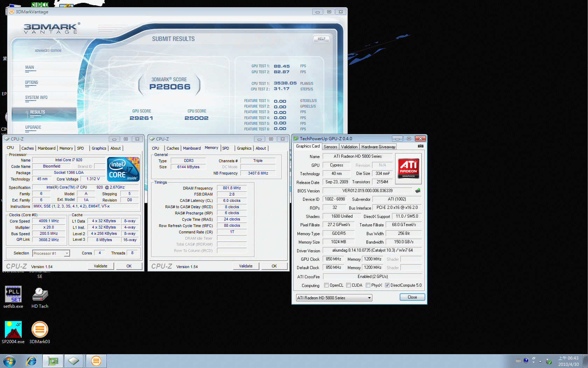Open the Mainboard tab in left CPU-Z
The height and width of the screenshot is (368, 588).
(x=47, y=148)
